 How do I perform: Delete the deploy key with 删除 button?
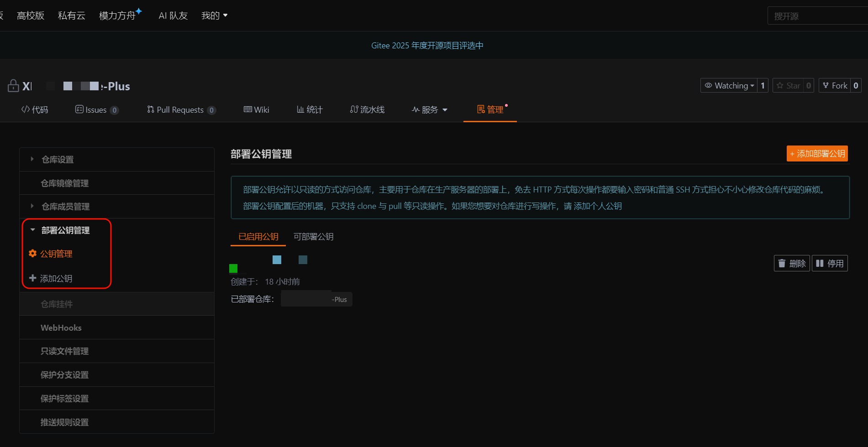[x=792, y=263]
